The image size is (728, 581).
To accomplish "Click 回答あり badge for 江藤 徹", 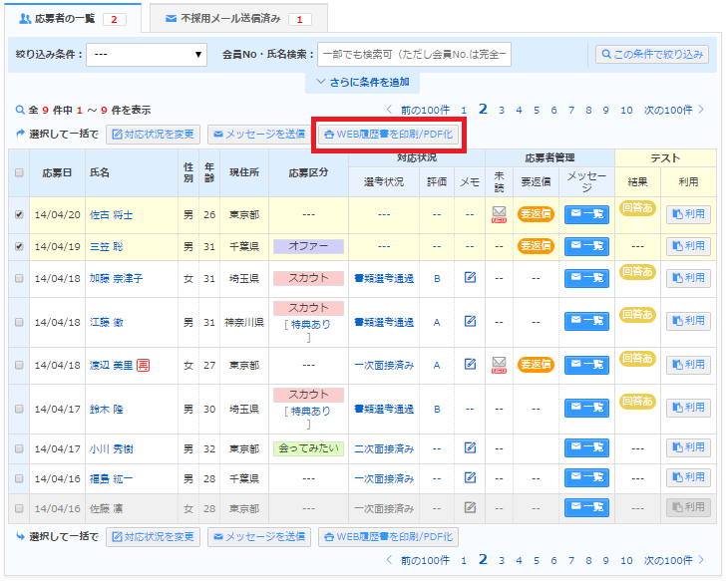I will 637,315.
